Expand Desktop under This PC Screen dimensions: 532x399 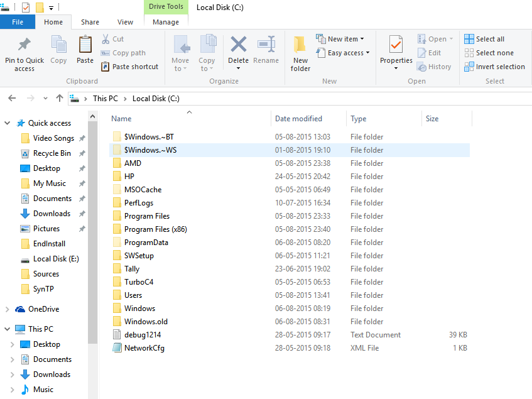point(12,344)
